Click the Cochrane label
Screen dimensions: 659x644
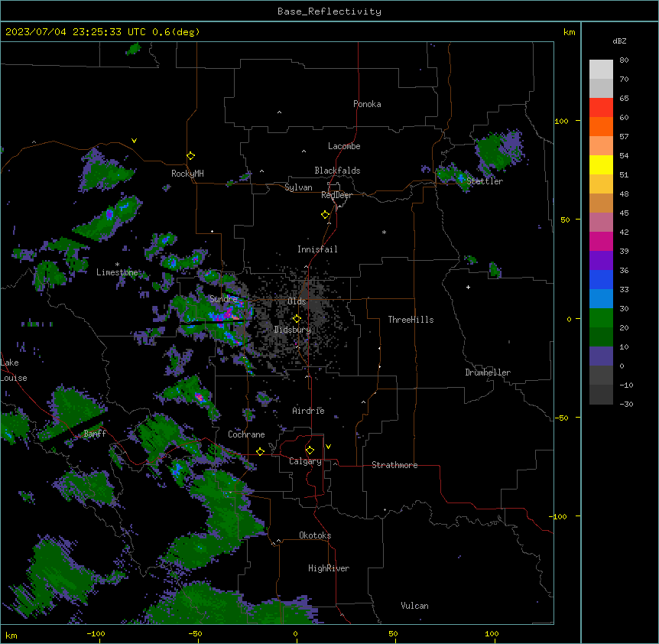246,434
